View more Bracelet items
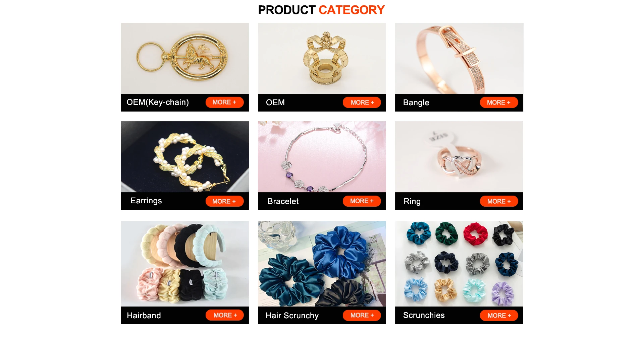Viewport: 644px width, 339px height. point(362,201)
